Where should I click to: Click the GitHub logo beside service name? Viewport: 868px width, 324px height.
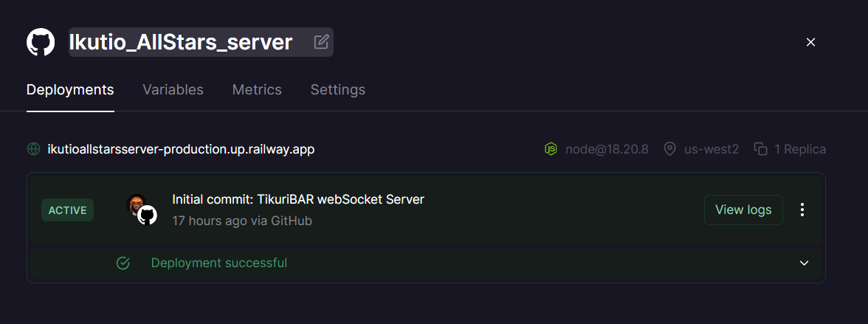pos(41,42)
